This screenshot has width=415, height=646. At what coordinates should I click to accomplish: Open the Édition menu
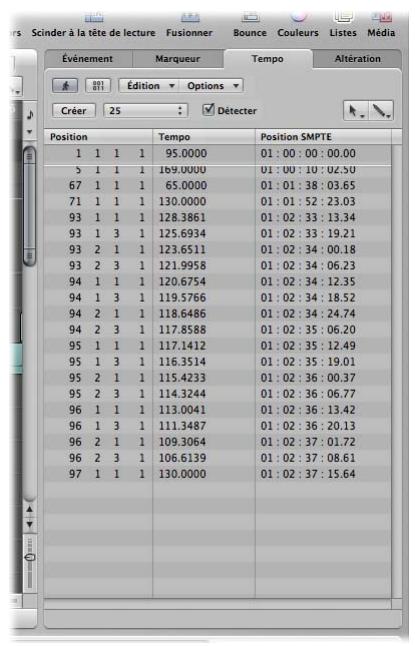coord(149,86)
